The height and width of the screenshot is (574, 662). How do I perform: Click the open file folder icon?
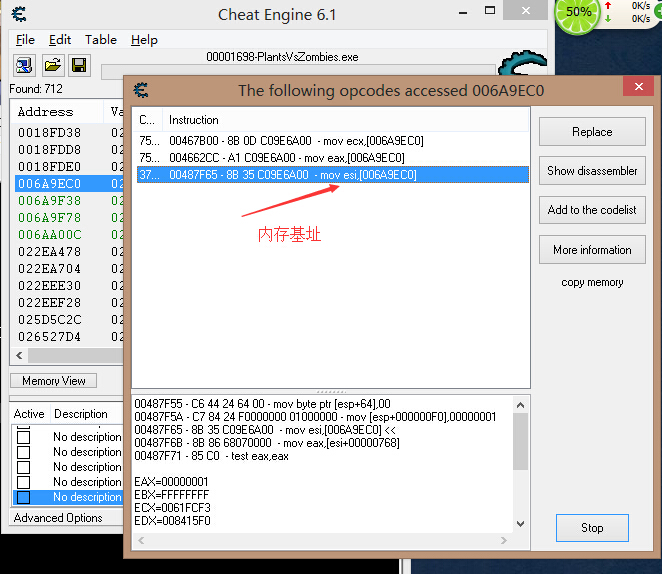pyautogui.click(x=52, y=65)
